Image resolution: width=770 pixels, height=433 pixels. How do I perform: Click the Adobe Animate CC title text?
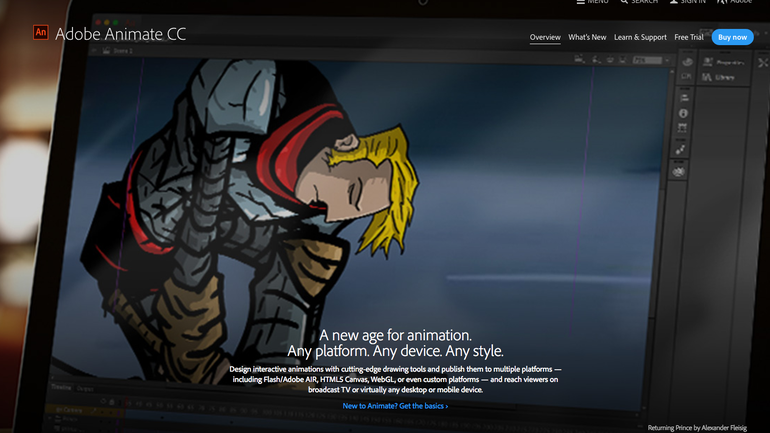pyautogui.click(x=120, y=35)
